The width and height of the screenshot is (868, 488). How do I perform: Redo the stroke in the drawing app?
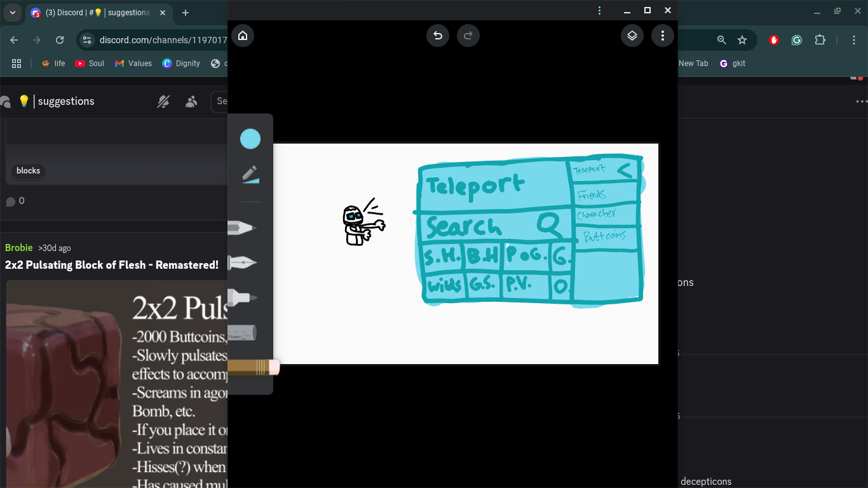(468, 36)
